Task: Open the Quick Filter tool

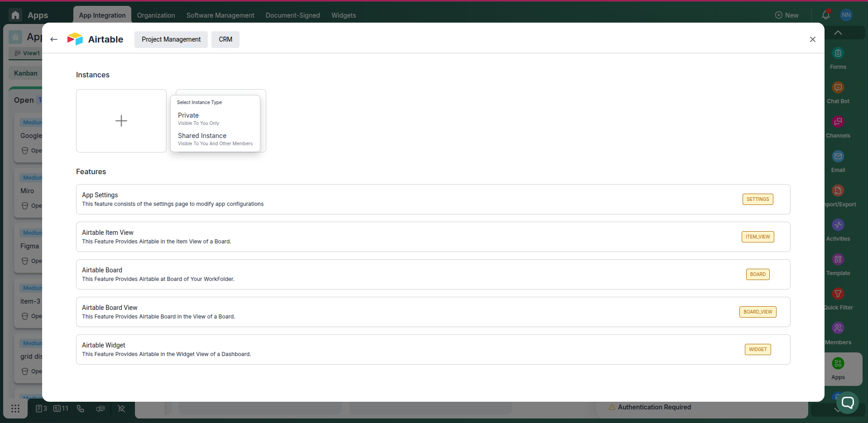Action: (838, 298)
